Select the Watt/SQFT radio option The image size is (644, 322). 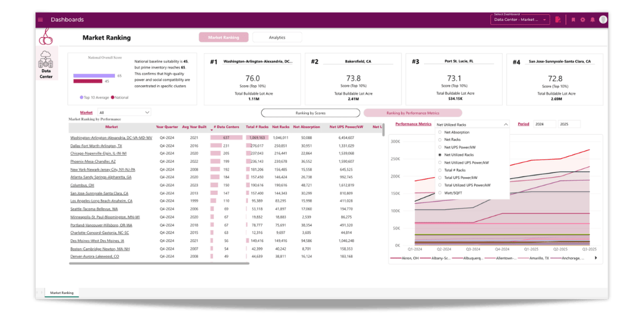coord(440,193)
